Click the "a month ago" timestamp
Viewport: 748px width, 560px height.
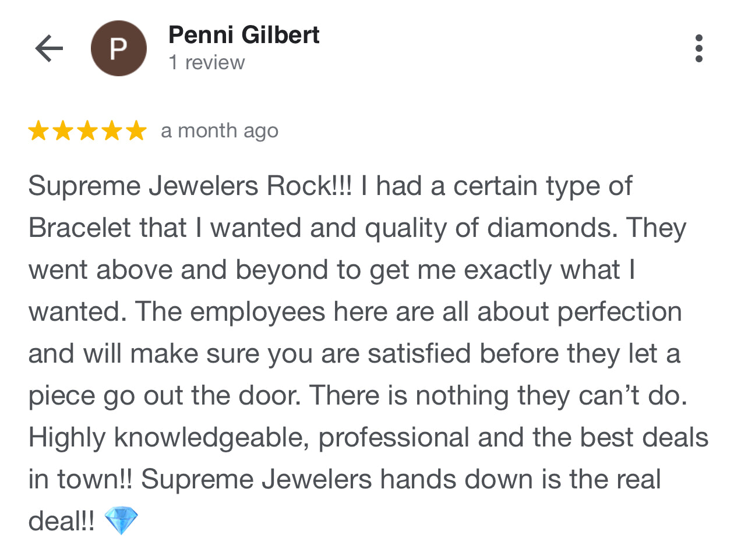[220, 131]
